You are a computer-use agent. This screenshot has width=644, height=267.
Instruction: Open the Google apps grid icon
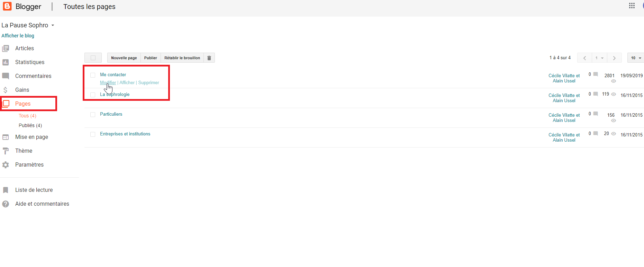click(x=632, y=6)
